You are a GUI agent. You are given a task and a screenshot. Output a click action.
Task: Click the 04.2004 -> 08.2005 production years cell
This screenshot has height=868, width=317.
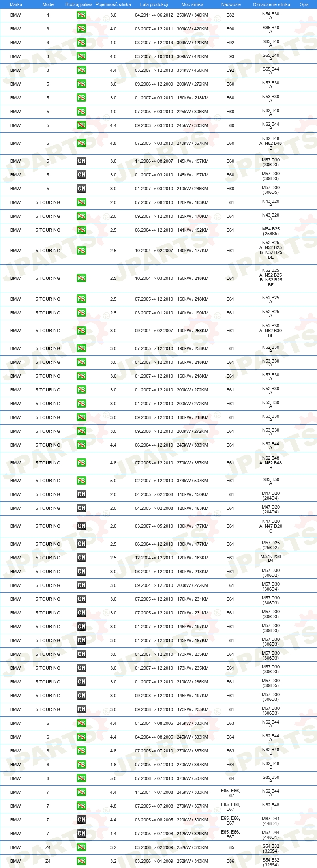154,737
